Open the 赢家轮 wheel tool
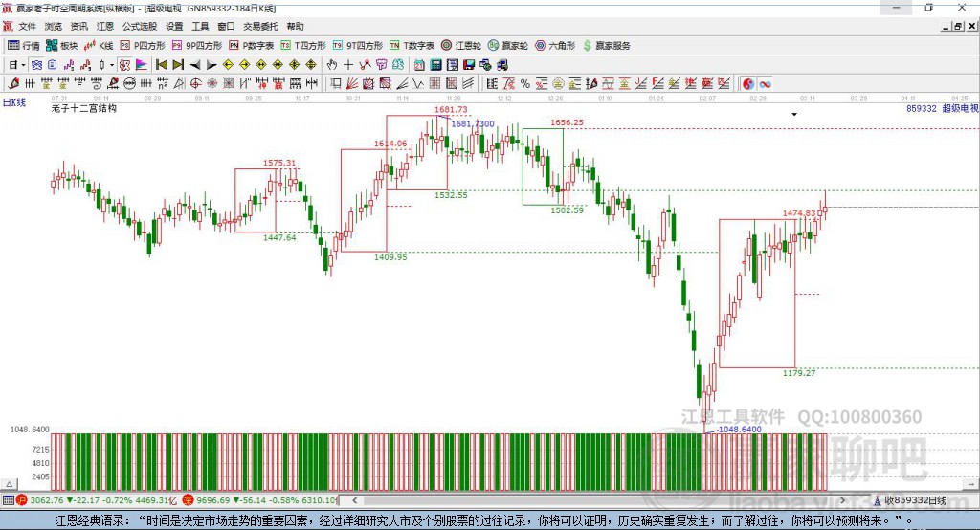Screen dimensions: 980x530 [508, 45]
